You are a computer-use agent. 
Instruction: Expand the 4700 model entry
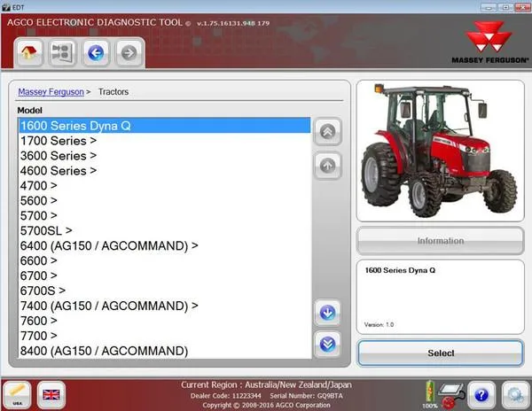point(165,186)
